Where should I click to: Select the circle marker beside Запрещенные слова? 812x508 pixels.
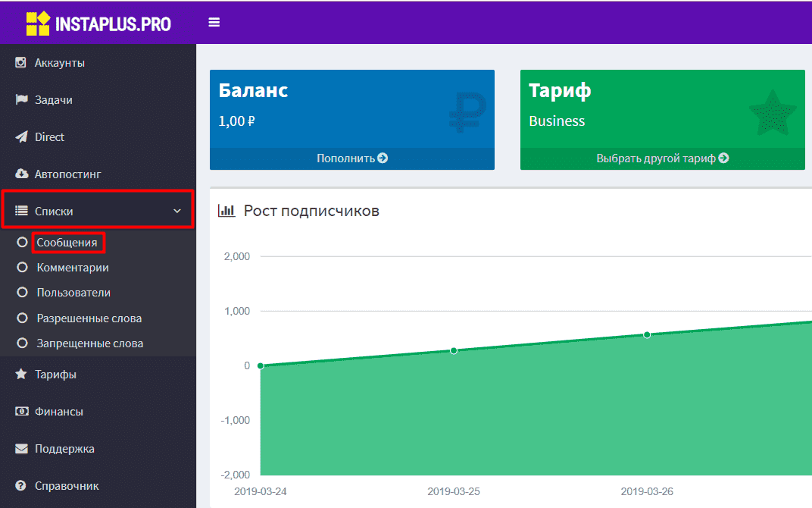pyautogui.click(x=22, y=343)
